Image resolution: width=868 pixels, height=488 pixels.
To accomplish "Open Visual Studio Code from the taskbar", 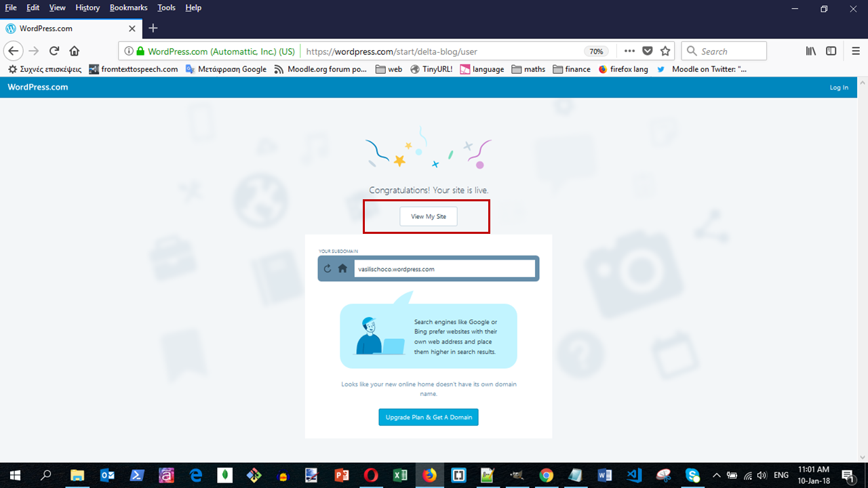I will [x=634, y=475].
